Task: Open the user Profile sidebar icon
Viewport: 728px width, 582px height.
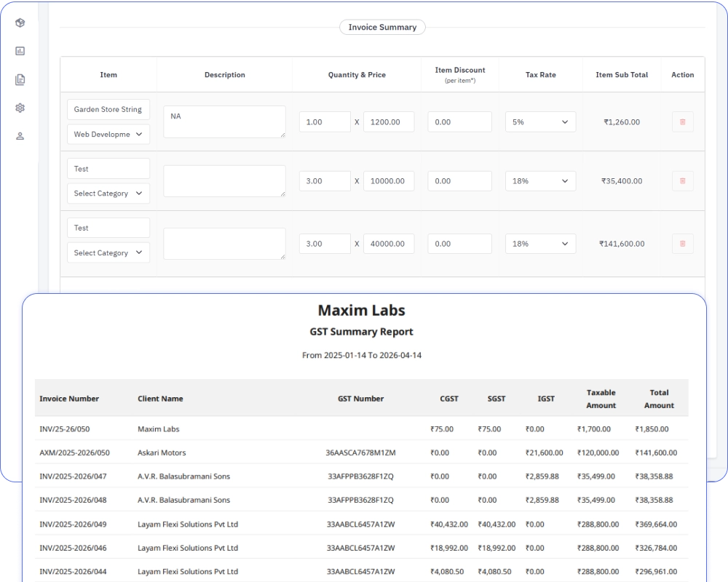Action: tap(20, 135)
